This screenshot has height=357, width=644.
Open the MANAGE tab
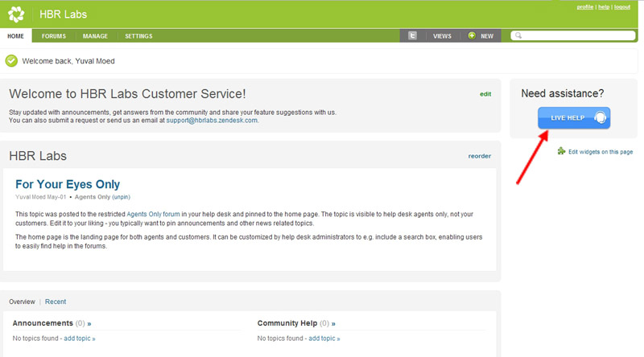[x=95, y=36]
